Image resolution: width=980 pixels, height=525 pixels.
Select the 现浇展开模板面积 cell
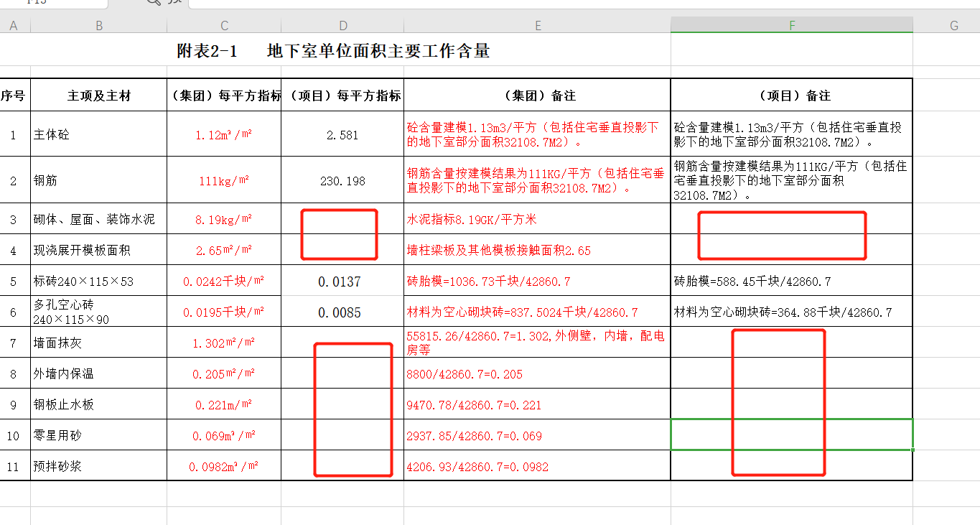[99, 250]
